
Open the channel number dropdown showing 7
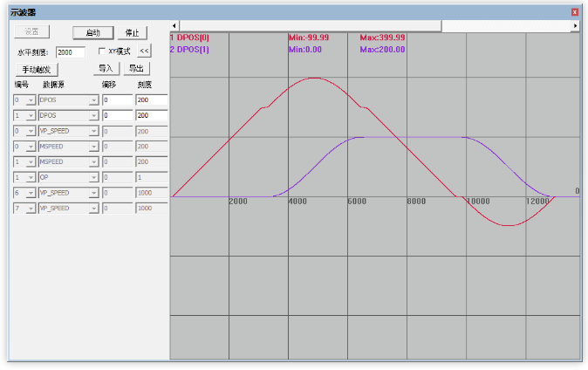tap(31, 209)
